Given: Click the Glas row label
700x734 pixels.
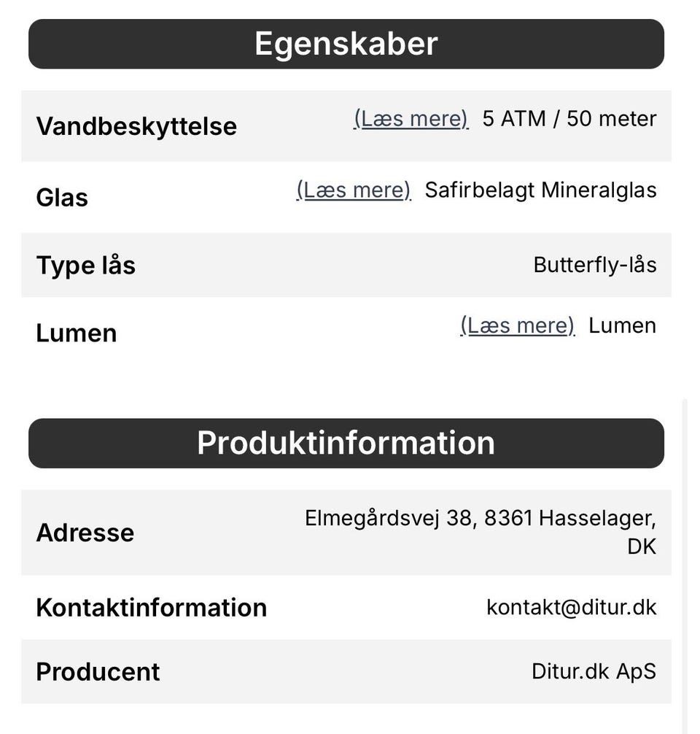Looking at the screenshot, I should point(62,198).
